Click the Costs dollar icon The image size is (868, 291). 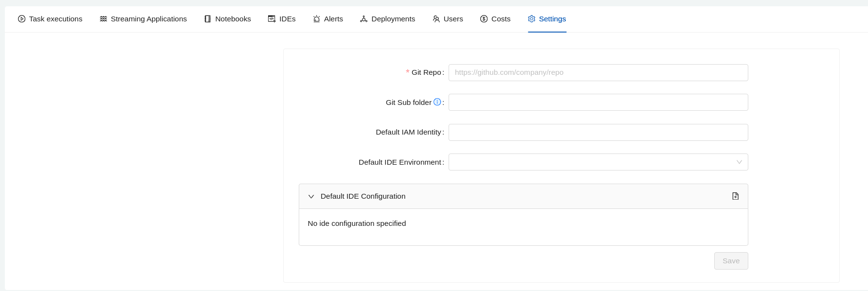[x=484, y=19]
